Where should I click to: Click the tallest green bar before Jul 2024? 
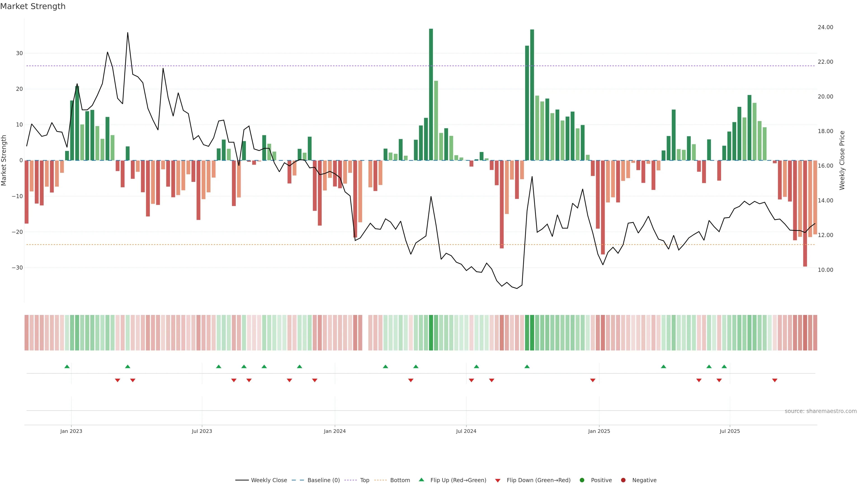point(431,94)
